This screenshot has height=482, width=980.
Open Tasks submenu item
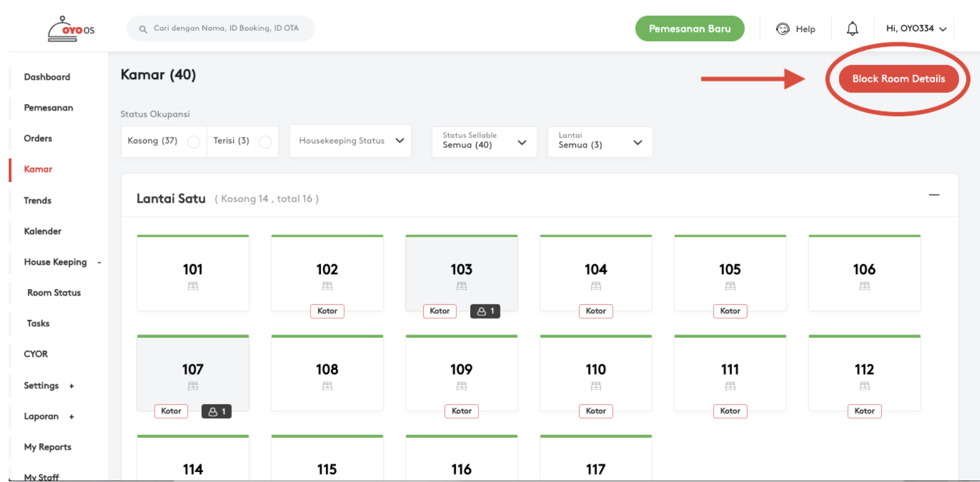point(38,324)
